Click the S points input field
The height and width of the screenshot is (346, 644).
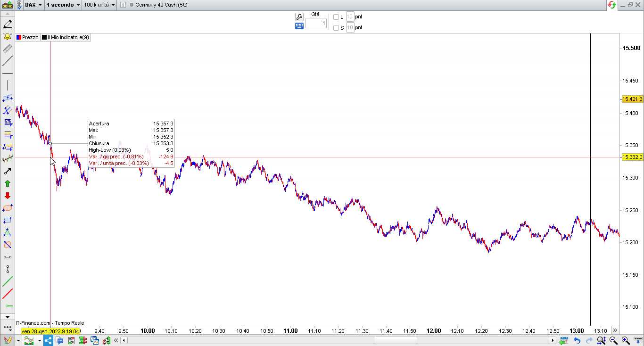pos(350,27)
